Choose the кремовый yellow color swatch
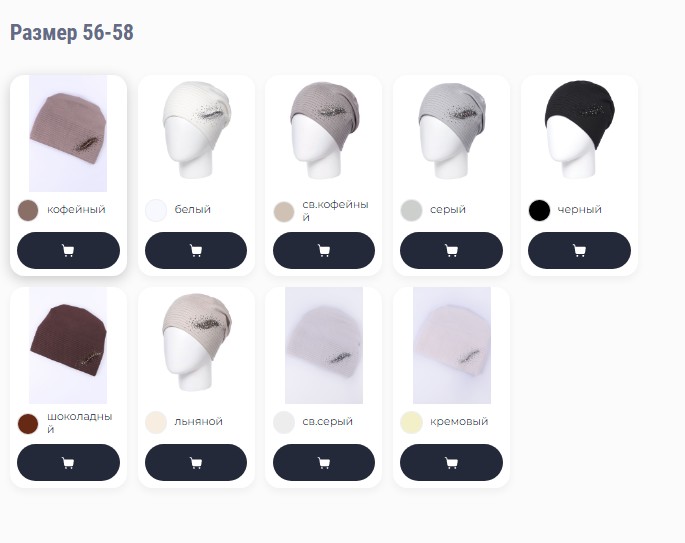This screenshot has width=685, height=543. 411,422
